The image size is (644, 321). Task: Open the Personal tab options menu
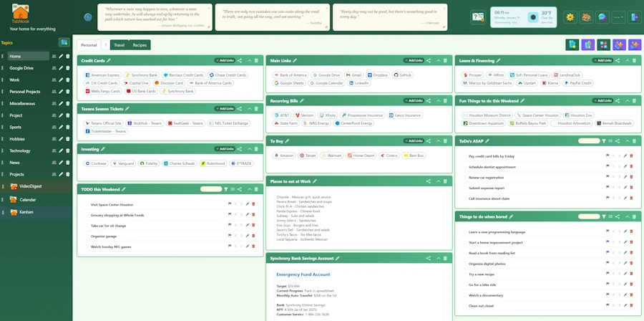[x=106, y=45]
